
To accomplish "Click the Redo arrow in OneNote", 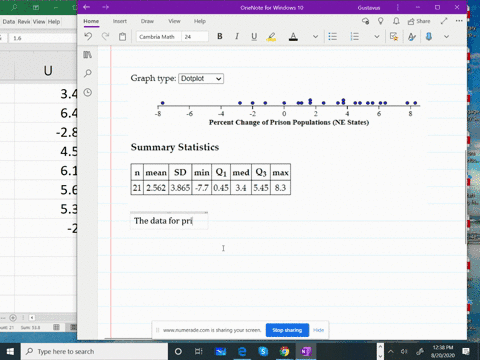I will 105,36.
